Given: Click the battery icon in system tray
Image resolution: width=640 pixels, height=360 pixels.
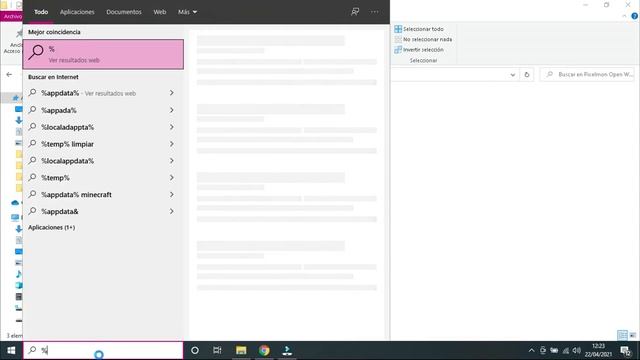Looking at the screenshot, I should [554, 350].
